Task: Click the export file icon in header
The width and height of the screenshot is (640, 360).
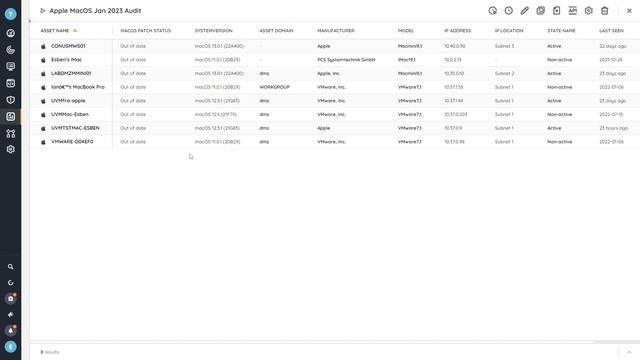Action: [556, 11]
